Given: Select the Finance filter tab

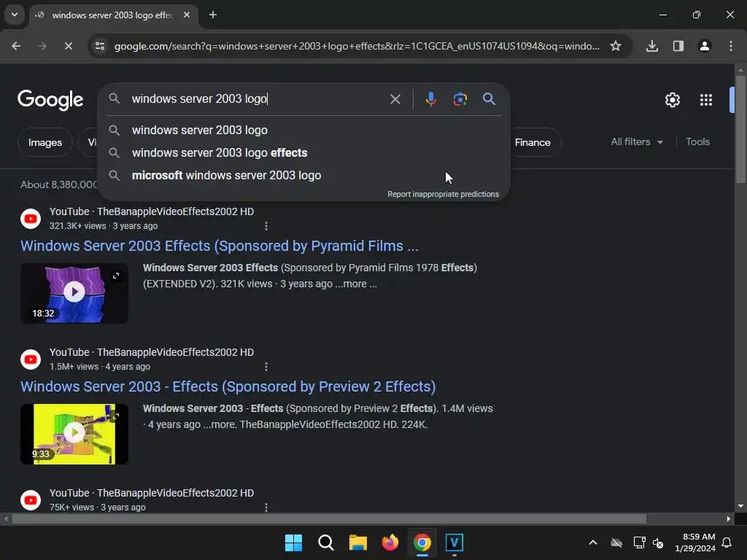Looking at the screenshot, I should pyautogui.click(x=533, y=142).
